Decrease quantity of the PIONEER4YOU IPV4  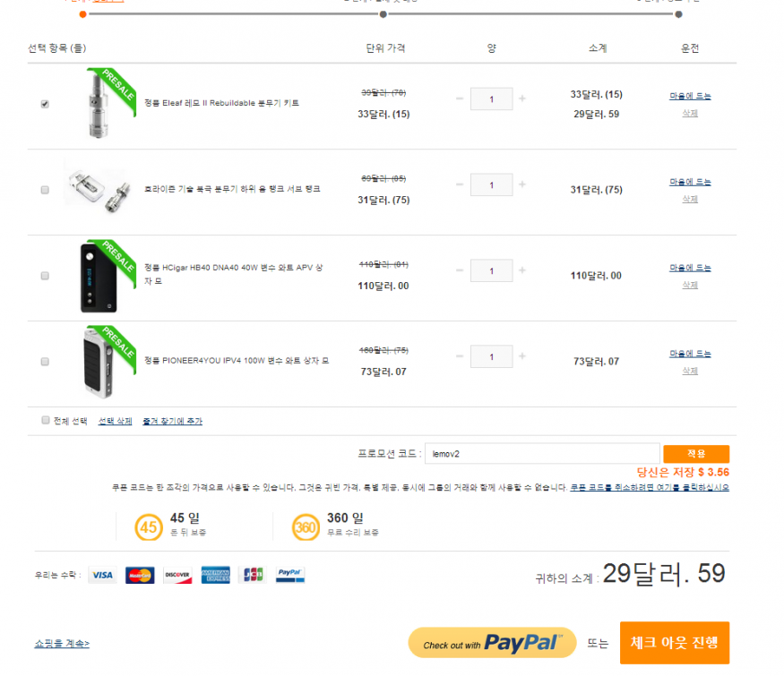pos(460,356)
